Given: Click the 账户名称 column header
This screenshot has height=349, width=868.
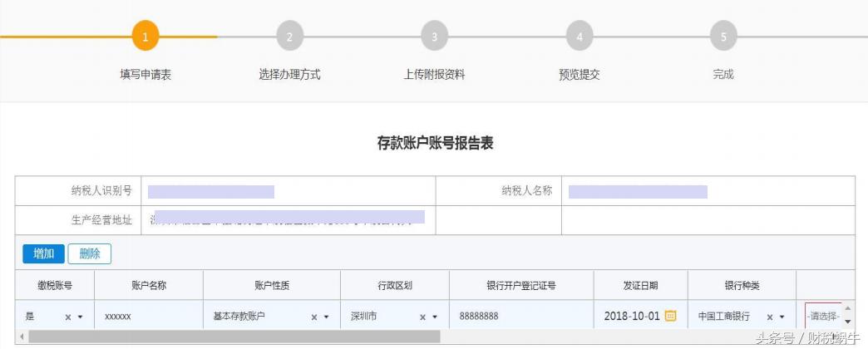Looking at the screenshot, I should pyautogui.click(x=149, y=285).
